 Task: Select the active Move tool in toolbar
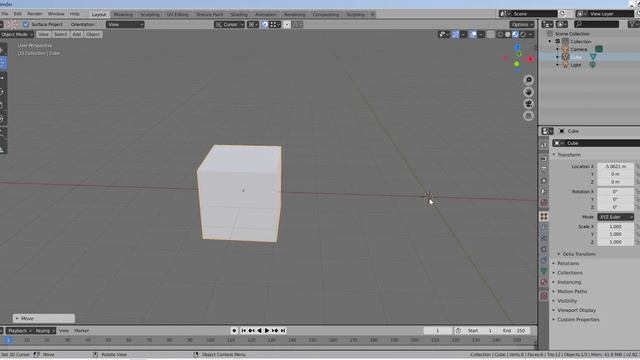2,63
